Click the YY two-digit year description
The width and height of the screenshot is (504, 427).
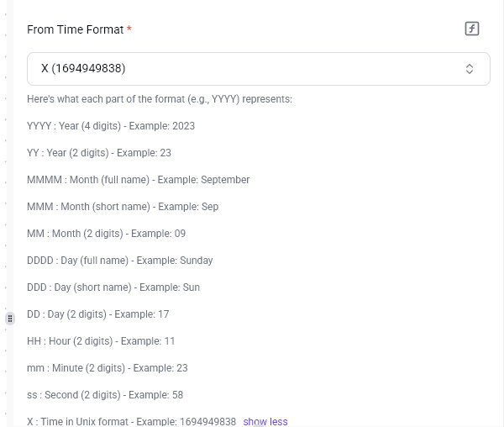(x=99, y=153)
